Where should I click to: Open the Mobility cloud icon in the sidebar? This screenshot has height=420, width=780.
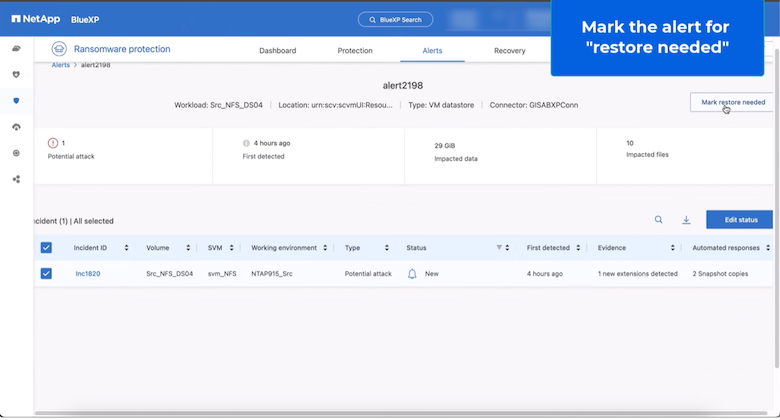click(x=16, y=127)
